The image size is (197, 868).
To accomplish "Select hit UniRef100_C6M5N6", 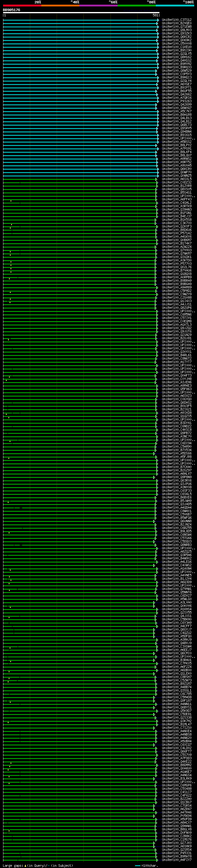I will click(177, 314).
